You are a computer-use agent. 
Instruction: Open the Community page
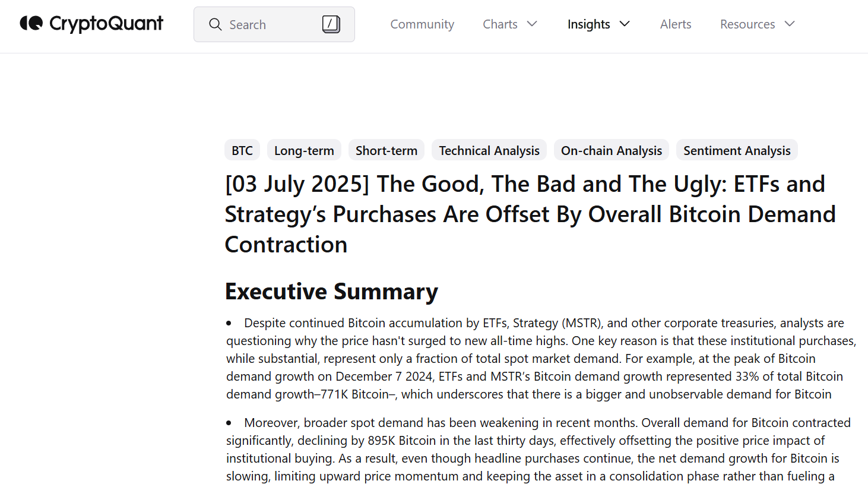(422, 24)
